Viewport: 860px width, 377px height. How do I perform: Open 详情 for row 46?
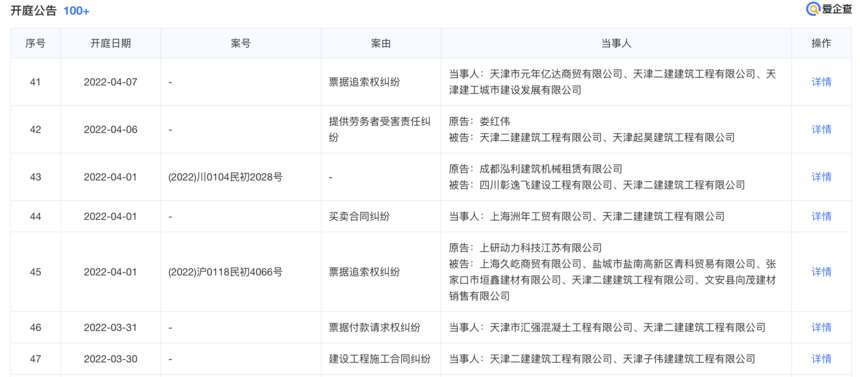click(x=821, y=328)
